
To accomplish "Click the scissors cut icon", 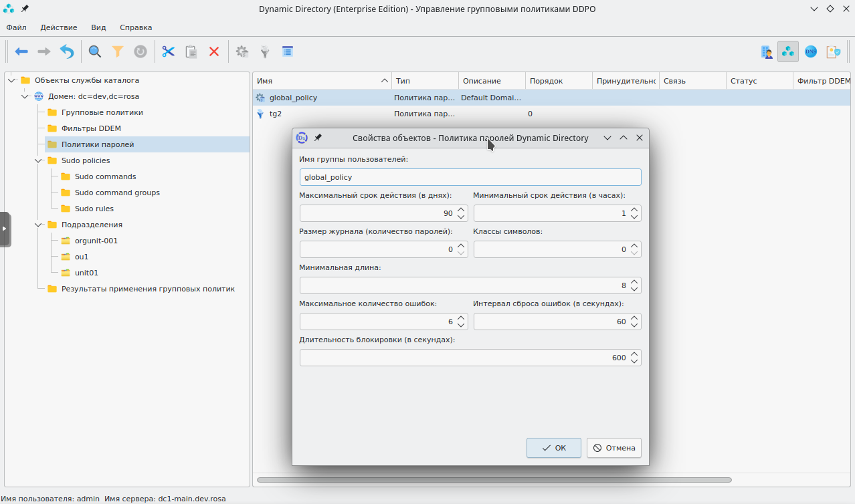I will [x=168, y=51].
